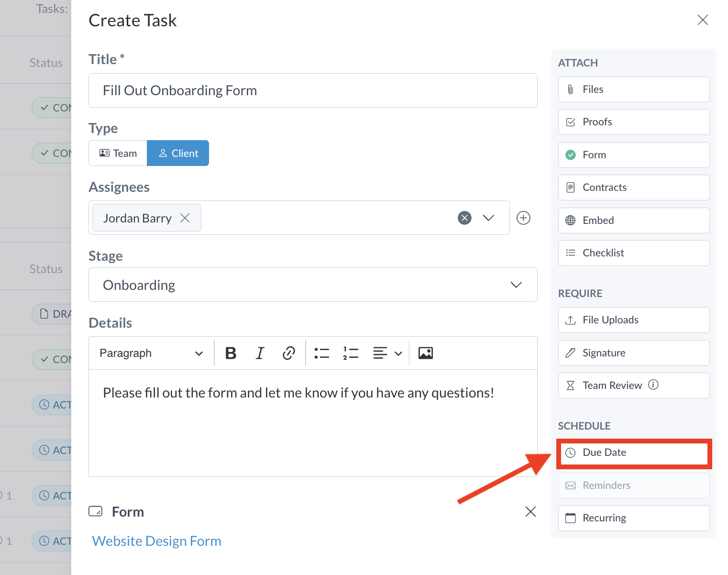This screenshot has width=728, height=575.
Task: Remove the attached Form section
Action: tap(530, 511)
